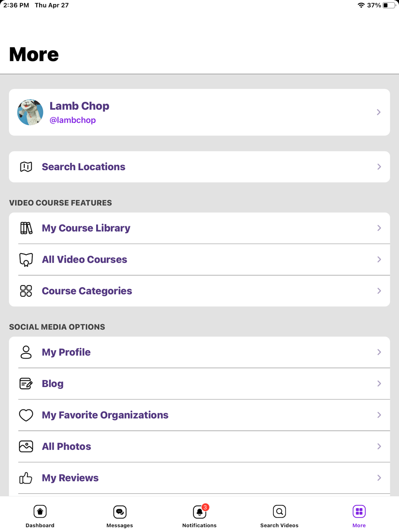Tap the grid icon for Course Categories
The width and height of the screenshot is (399, 532).
pyautogui.click(x=26, y=291)
